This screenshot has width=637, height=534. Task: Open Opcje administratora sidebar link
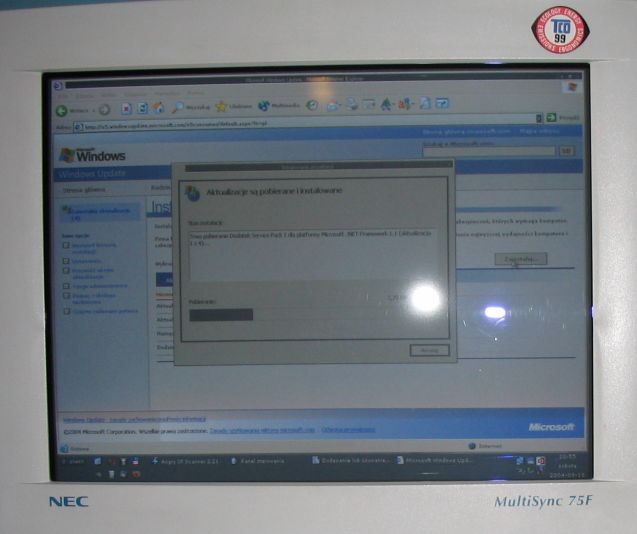[100, 286]
